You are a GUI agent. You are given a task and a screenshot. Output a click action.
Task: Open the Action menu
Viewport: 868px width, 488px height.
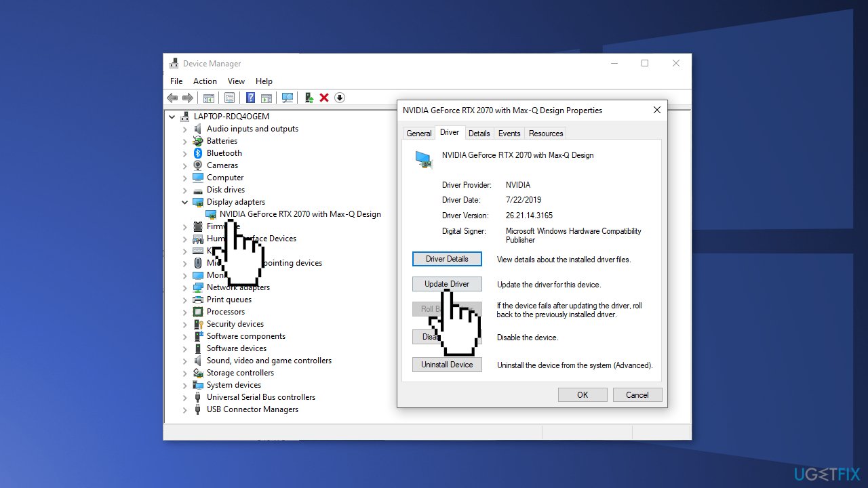click(x=205, y=81)
